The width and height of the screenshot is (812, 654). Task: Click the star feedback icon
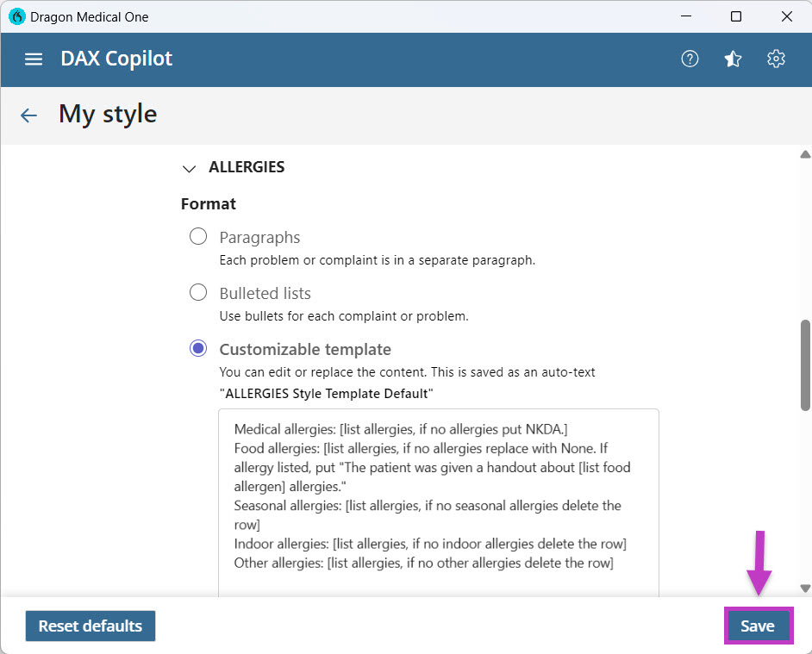coord(733,59)
